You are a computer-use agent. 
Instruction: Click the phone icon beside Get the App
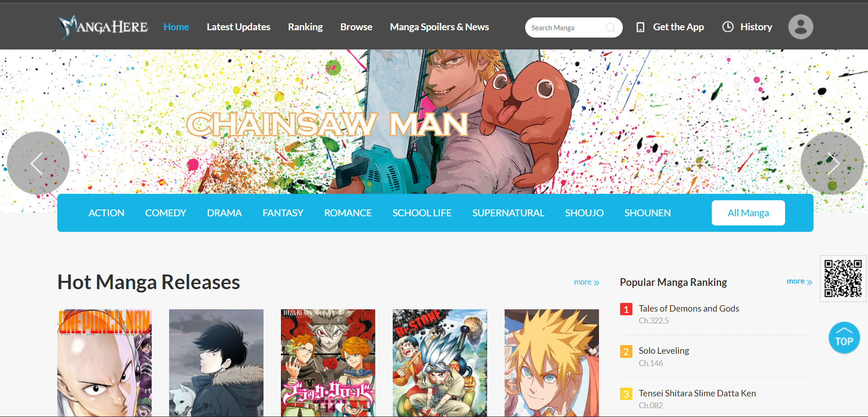640,27
